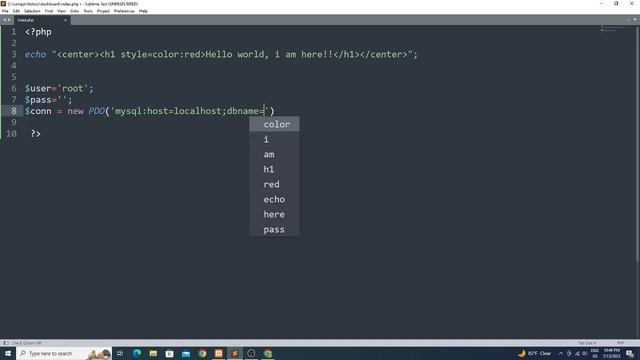The width and height of the screenshot is (640, 360).
Task: Choose 'echo' from autocomplete popup
Action: point(274,199)
